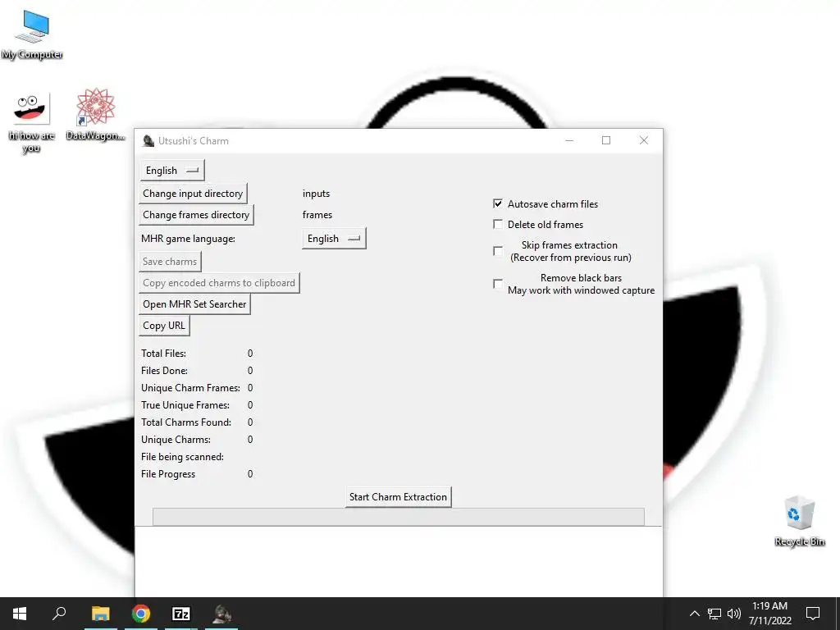840x630 pixels.
Task: Click the 'Total Charms Found:' label
Action: 186,422
